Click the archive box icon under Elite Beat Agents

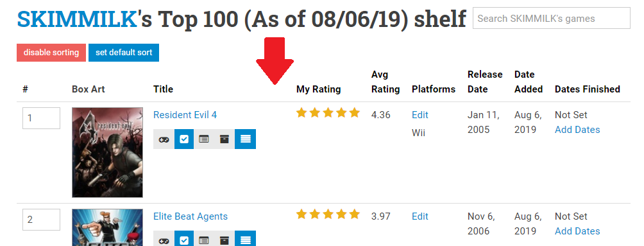coord(225,239)
